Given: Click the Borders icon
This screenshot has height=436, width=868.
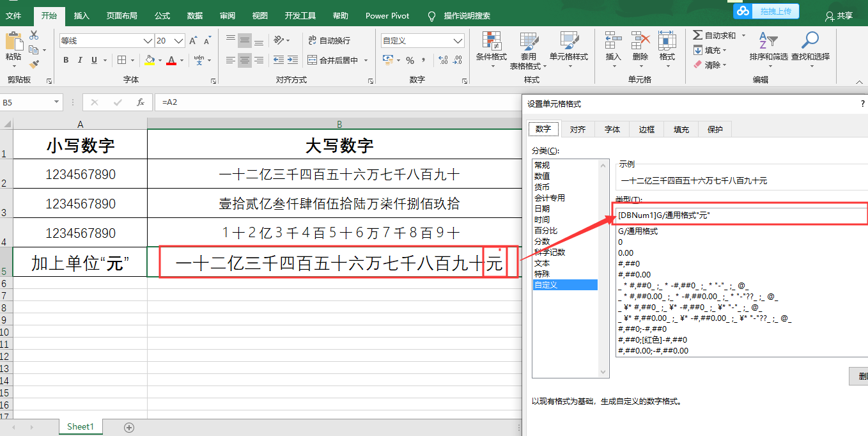Looking at the screenshot, I should pyautogui.click(x=122, y=60).
